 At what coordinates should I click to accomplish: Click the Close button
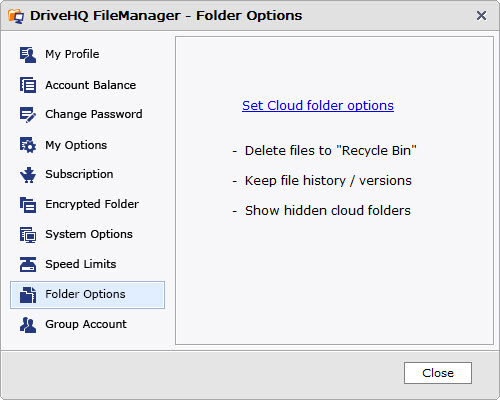coord(438,373)
